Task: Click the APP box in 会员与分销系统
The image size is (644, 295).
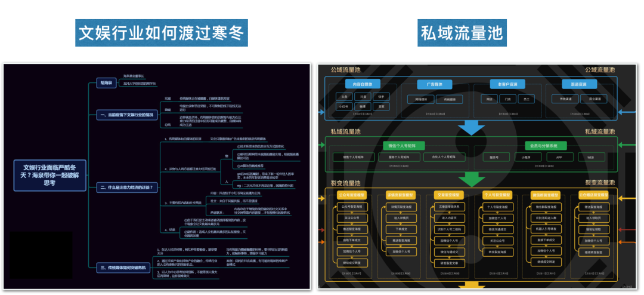Action: coord(558,157)
